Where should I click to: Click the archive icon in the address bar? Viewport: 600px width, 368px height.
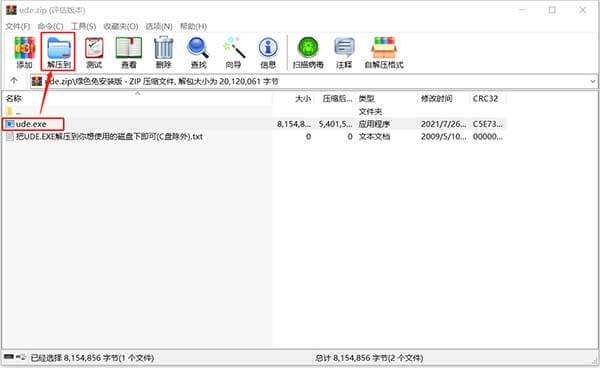tap(37, 81)
